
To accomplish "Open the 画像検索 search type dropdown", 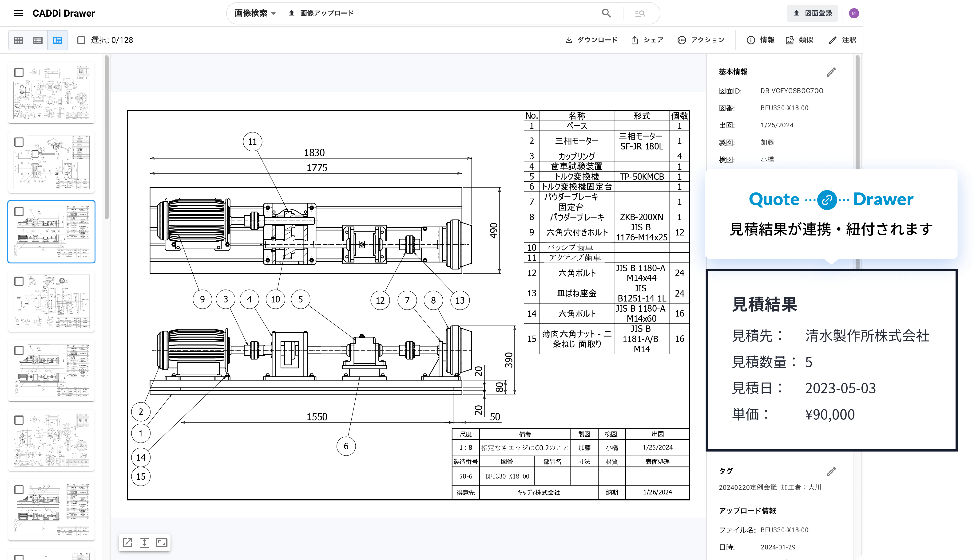I will pos(255,13).
